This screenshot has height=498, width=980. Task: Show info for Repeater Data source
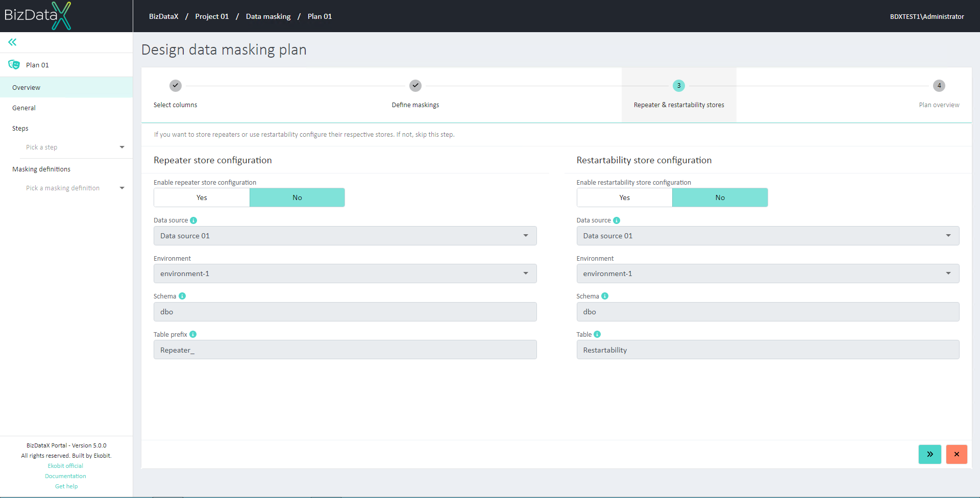coord(193,220)
